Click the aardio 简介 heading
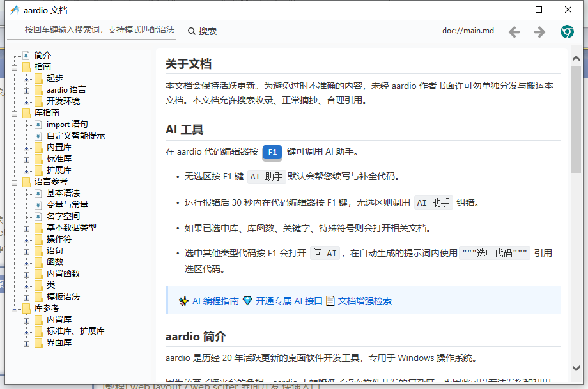Viewport: 588px width, 389px height. (196, 337)
